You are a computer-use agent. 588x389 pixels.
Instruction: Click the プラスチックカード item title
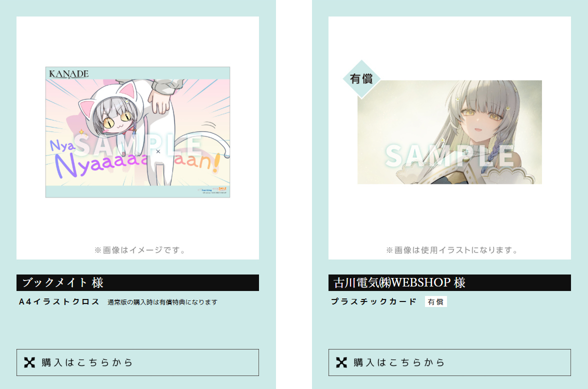tap(374, 301)
